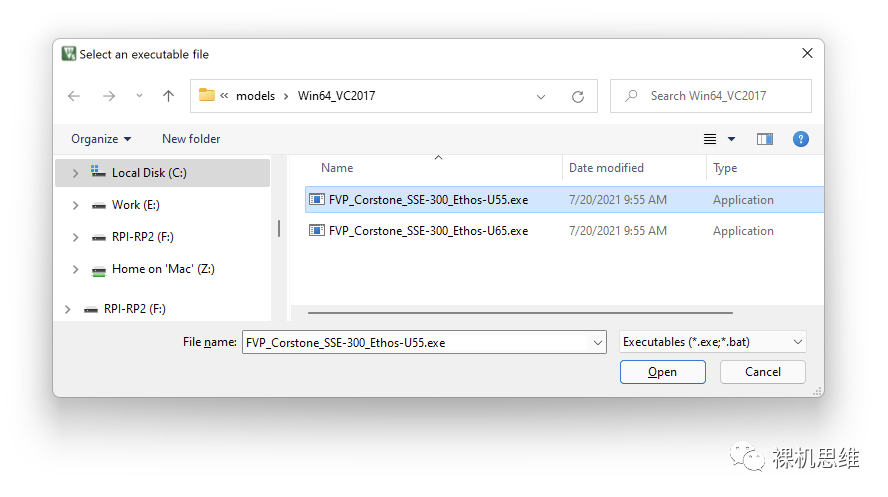Expand the address bar history dropdown
This screenshot has height=497, width=888.
541,97
